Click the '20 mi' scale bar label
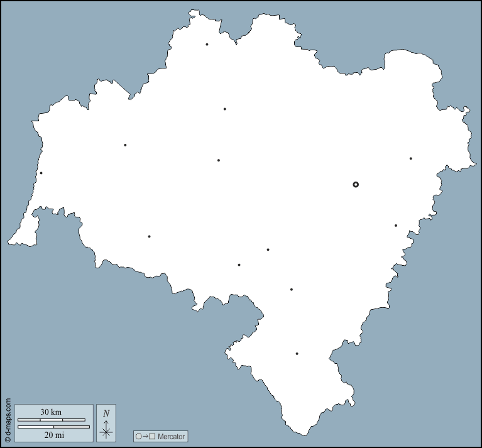This screenshot has height=448, width=482. click(x=51, y=435)
